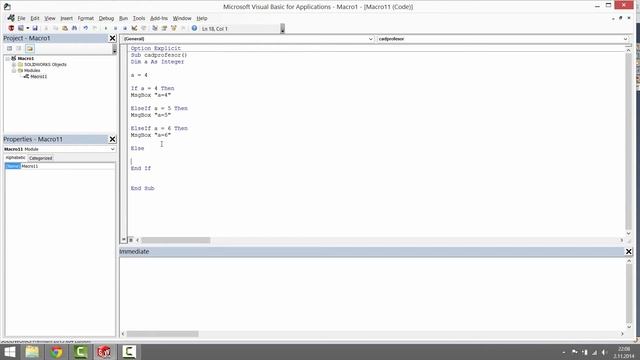Collapse the Macro1 project tree node
This screenshot has height=360, width=640.
[x=7, y=58]
